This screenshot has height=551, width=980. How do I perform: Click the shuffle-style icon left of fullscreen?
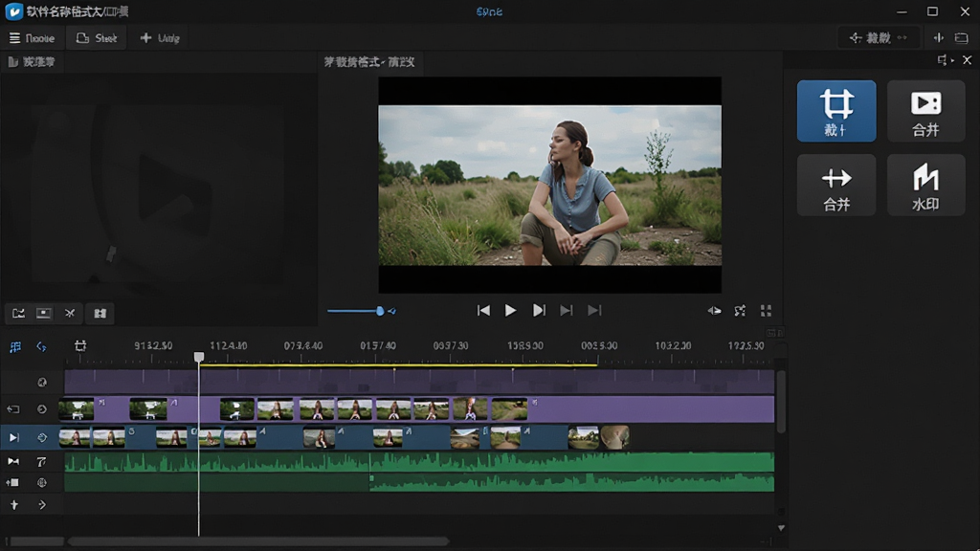(740, 311)
